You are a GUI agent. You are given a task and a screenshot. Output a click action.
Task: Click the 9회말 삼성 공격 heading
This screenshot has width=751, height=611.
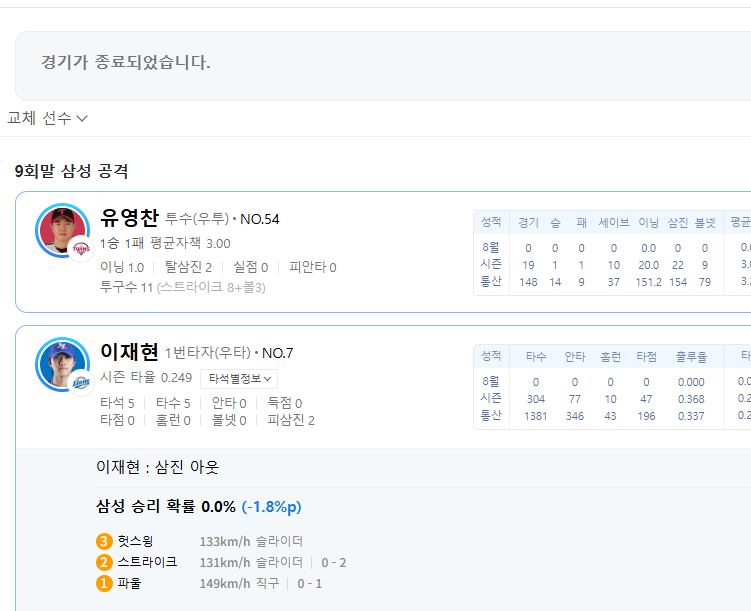71,171
